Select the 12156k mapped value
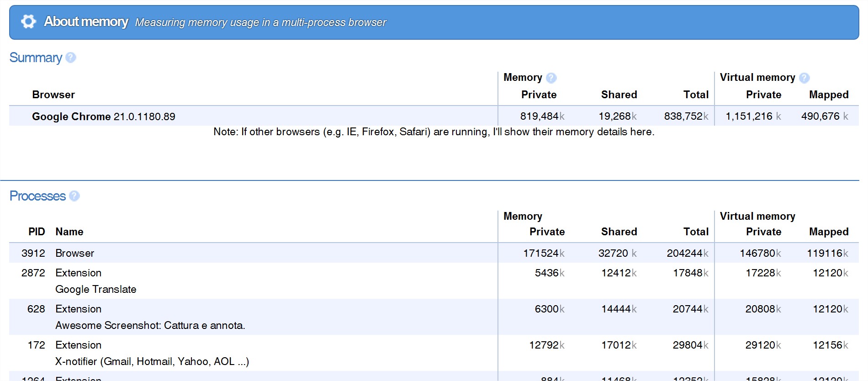The width and height of the screenshot is (868, 381). pyautogui.click(x=831, y=345)
